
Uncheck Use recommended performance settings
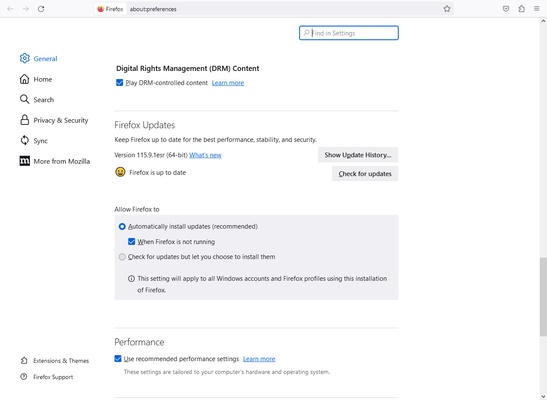(x=118, y=359)
